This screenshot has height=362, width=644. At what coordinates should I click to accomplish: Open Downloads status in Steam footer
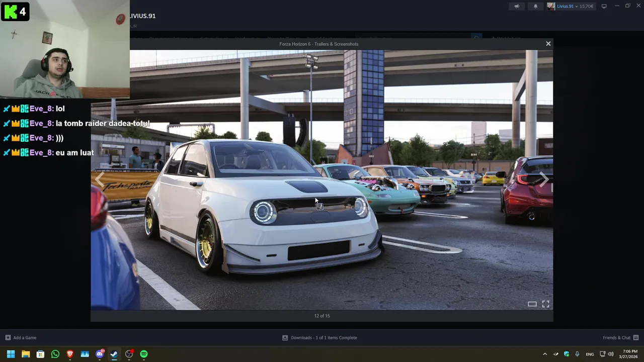(319, 338)
